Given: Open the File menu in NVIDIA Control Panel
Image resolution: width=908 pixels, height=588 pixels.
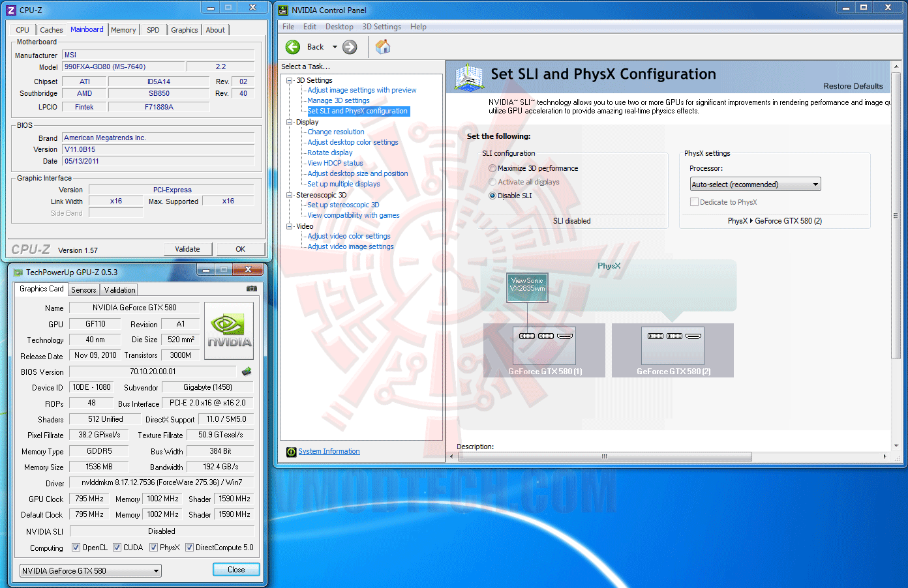Looking at the screenshot, I should tap(288, 27).
